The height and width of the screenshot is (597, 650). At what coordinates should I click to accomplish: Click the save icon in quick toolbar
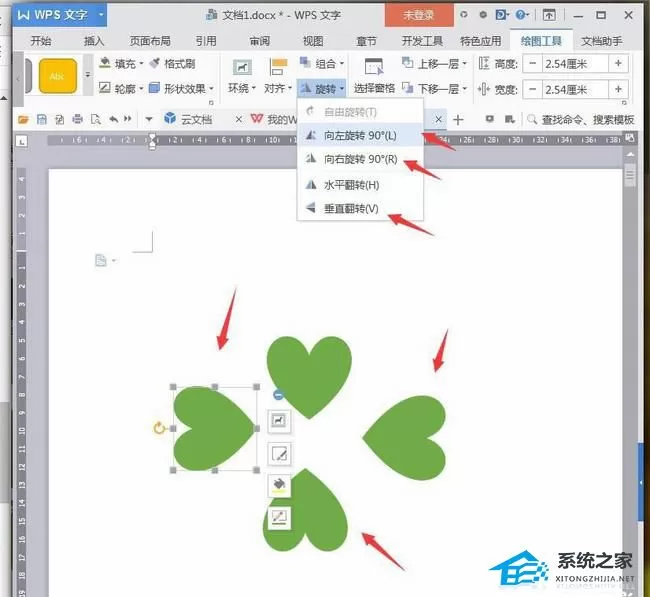[41, 119]
